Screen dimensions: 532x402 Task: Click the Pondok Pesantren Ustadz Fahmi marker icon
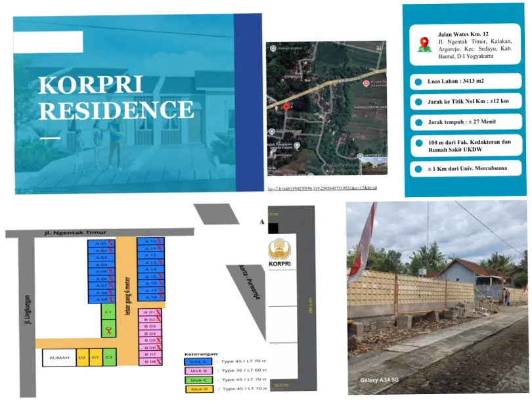[297, 146]
